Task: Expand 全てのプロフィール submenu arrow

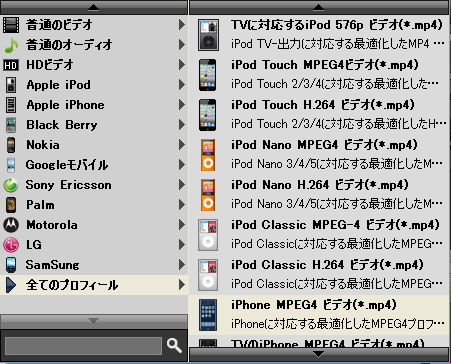Action: [182, 285]
